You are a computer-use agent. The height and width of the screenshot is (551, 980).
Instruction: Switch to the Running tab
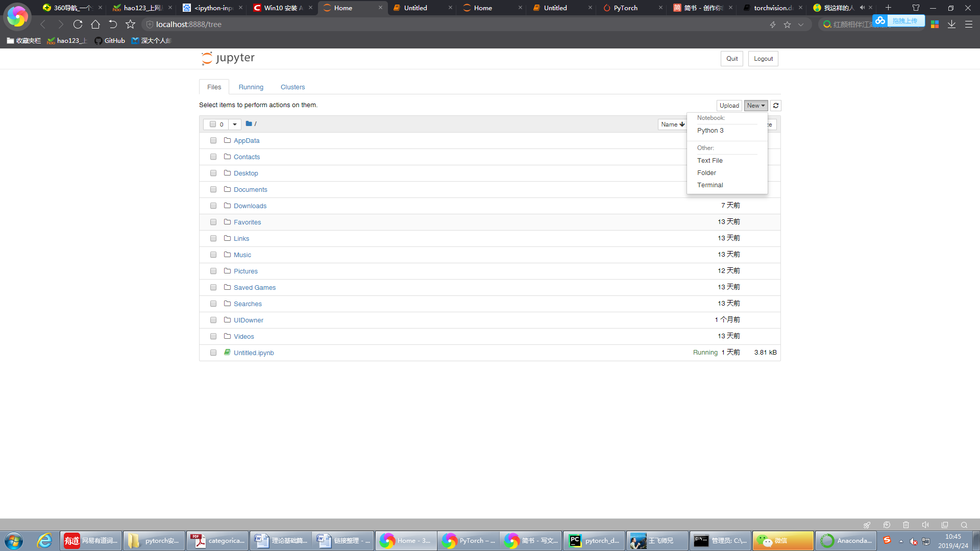(x=251, y=87)
